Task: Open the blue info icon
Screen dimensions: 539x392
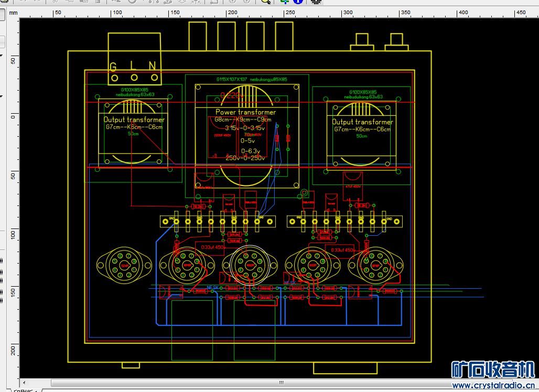Action: coord(298,2)
